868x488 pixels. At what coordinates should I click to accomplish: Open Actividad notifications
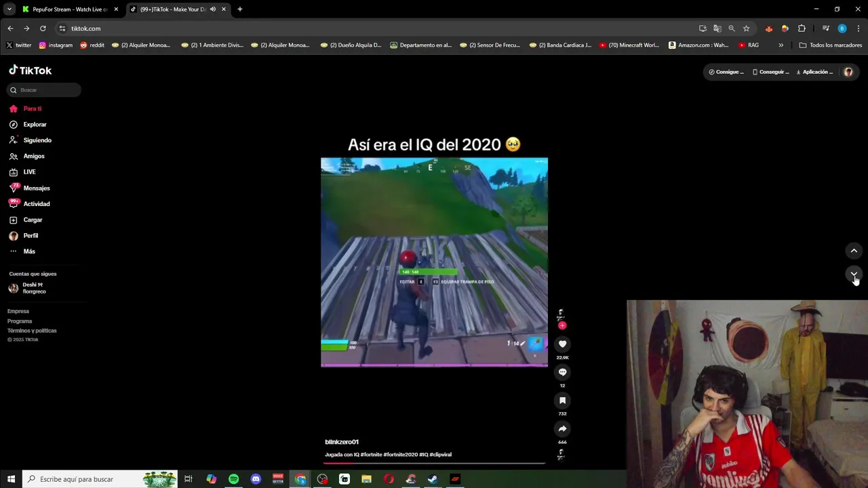(30, 204)
